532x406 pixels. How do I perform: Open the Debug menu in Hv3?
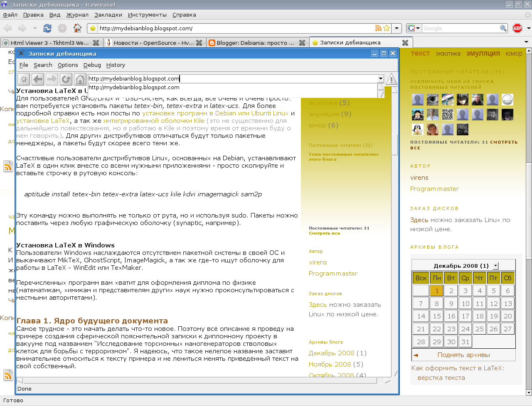(92, 65)
